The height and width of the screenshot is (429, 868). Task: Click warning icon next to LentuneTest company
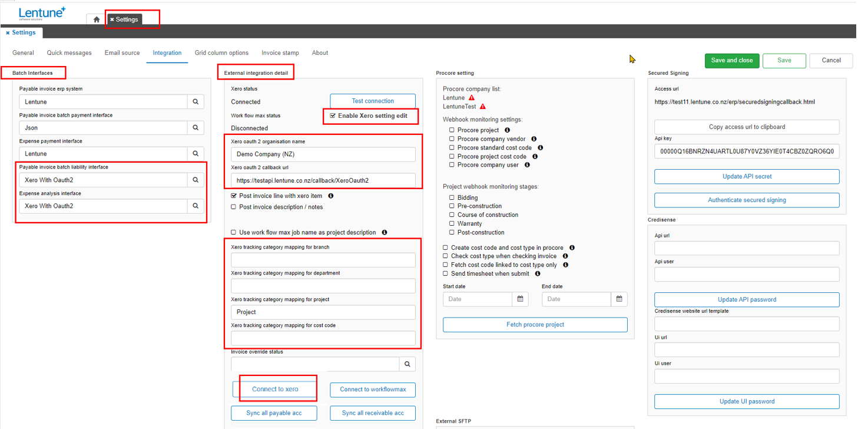(x=483, y=107)
